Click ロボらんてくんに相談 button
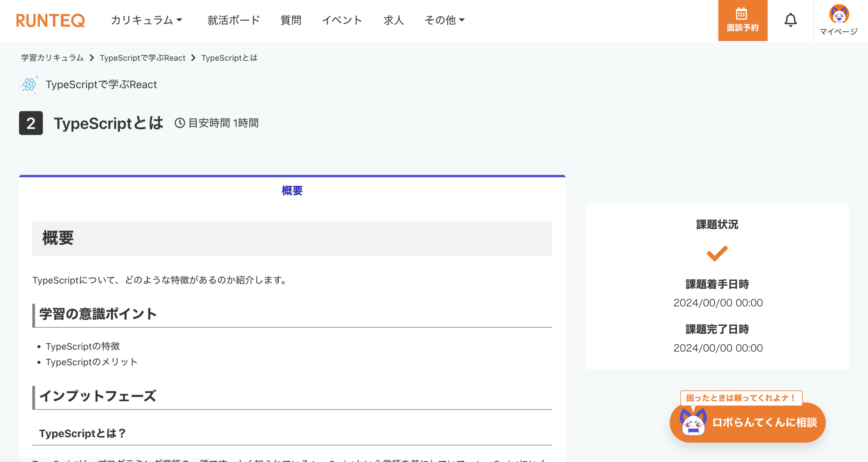This screenshot has width=868, height=462. coord(764,423)
